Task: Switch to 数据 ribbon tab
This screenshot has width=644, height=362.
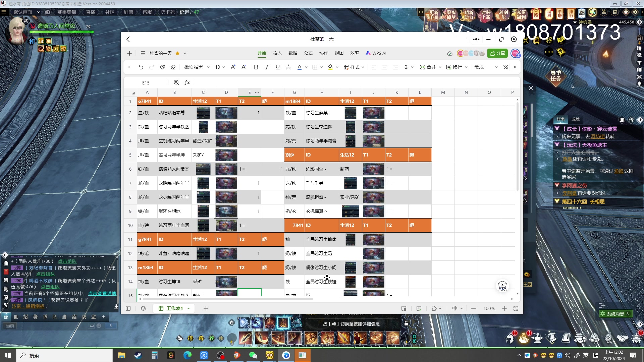Action: point(293,53)
